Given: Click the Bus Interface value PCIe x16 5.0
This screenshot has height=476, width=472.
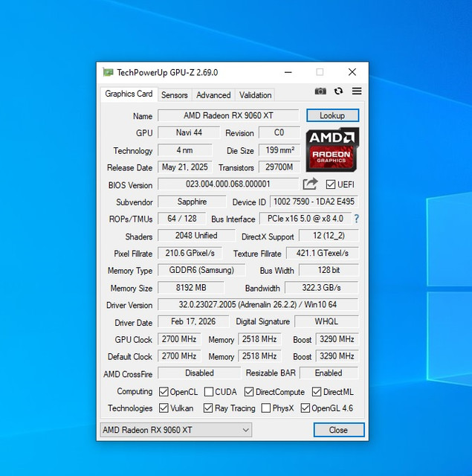Looking at the screenshot, I should [305, 219].
